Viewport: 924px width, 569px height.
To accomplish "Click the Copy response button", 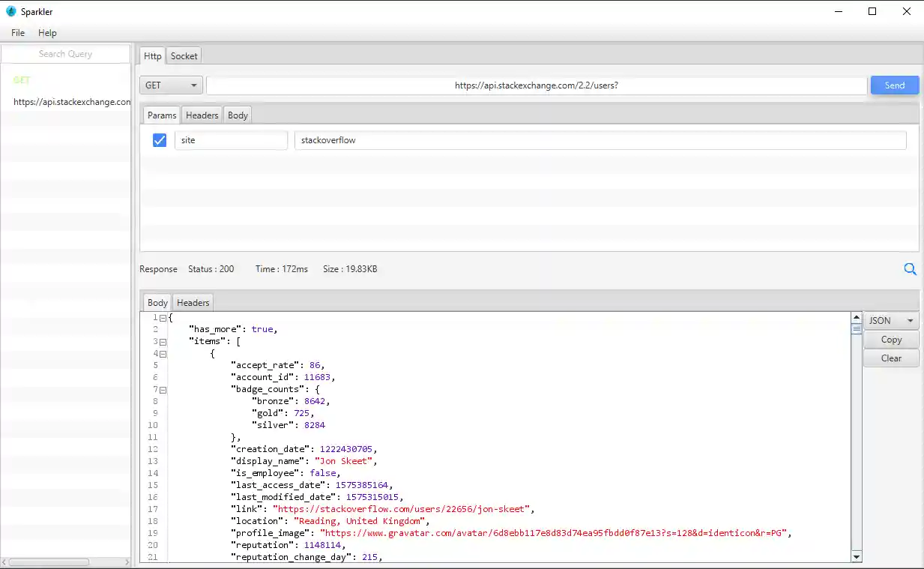I will (891, 340).
